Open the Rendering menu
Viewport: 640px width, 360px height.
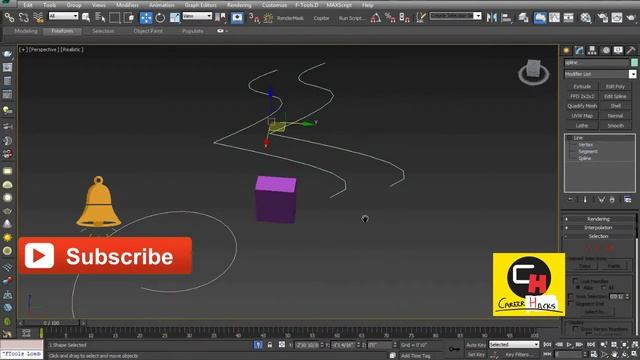click(x=239, y=5)
